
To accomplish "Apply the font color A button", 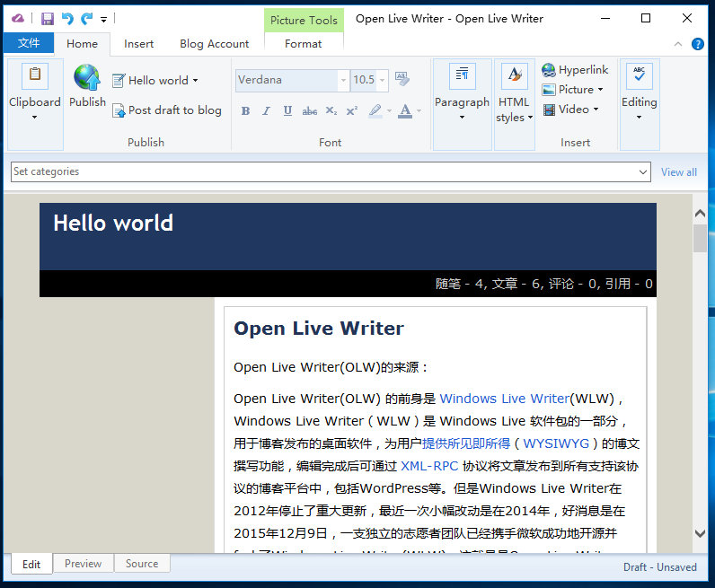I will click(x=405, y=110).
